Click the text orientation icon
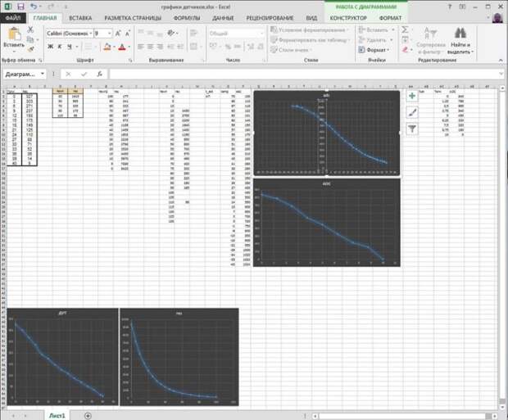Screen dimensions: 508x420 [x=170, y=33]
